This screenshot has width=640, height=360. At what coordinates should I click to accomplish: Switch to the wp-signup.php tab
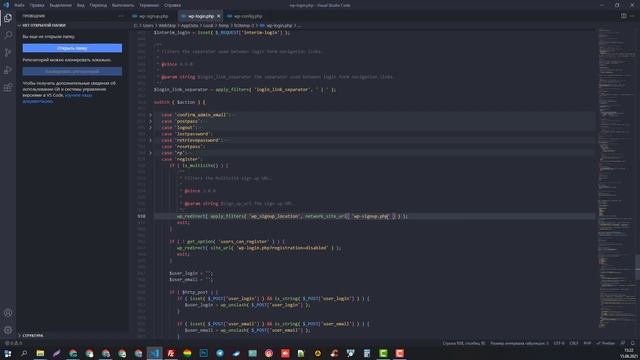pos(153,16)
